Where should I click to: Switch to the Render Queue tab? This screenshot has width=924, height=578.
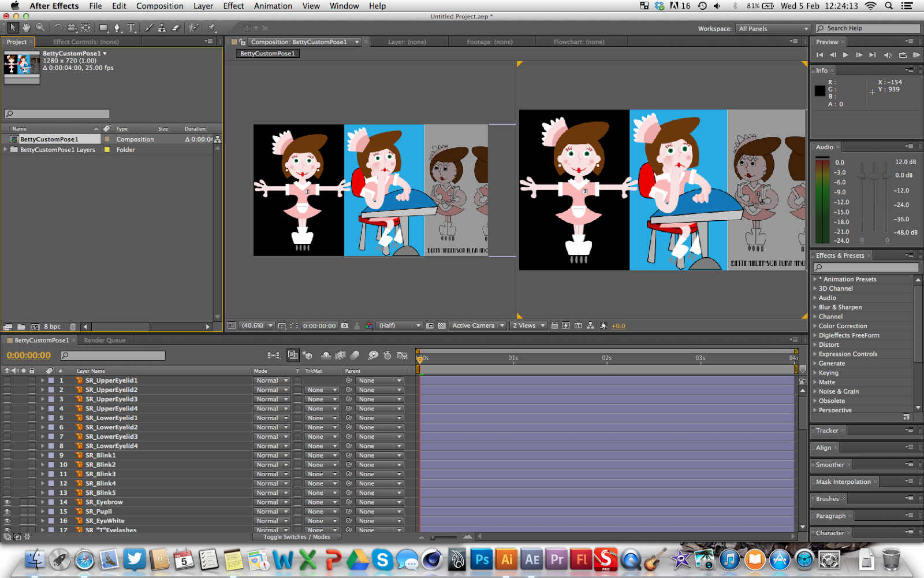coord(105,340)
